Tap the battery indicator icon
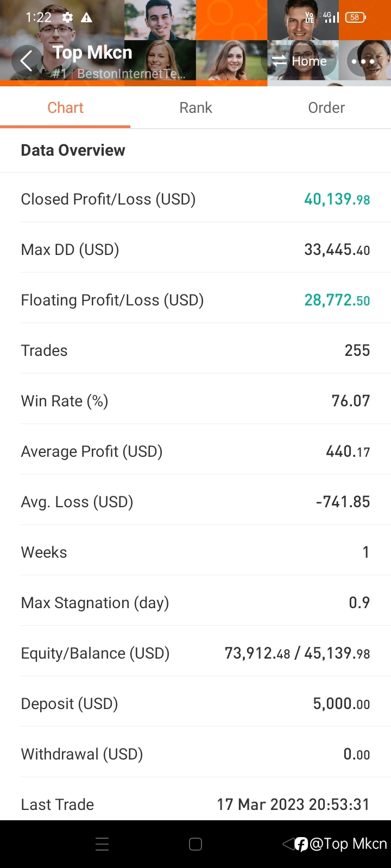 356,17
